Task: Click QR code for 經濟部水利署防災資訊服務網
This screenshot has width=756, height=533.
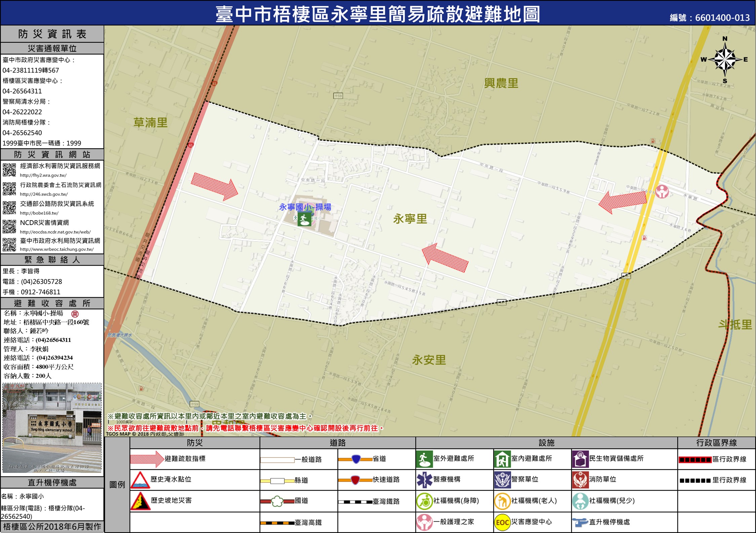Action: tap(9, 170)
